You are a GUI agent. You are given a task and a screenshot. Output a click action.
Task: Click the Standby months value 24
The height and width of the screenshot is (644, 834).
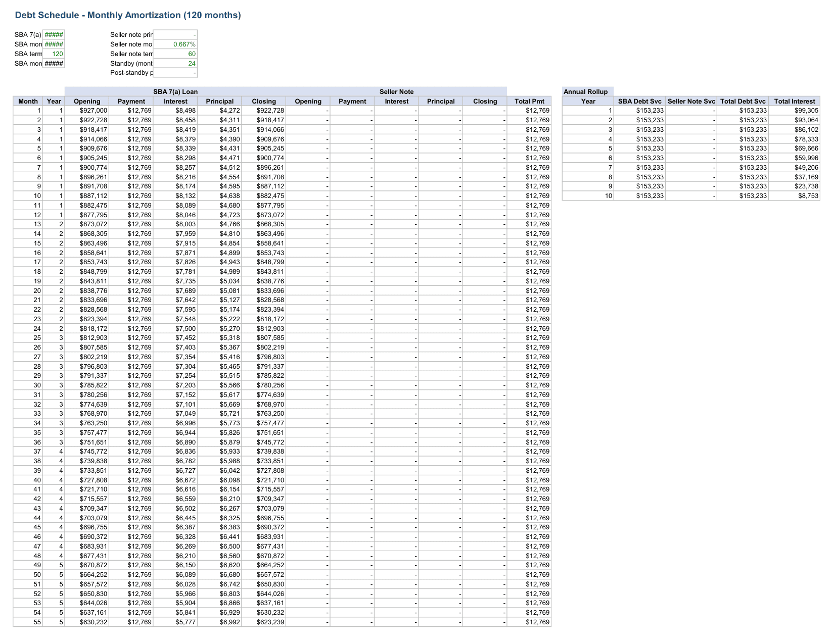tap(175, 63)
